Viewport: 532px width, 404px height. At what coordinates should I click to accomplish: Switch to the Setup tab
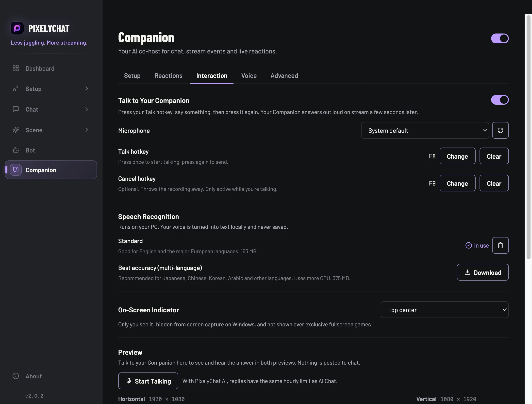[132, 76]
